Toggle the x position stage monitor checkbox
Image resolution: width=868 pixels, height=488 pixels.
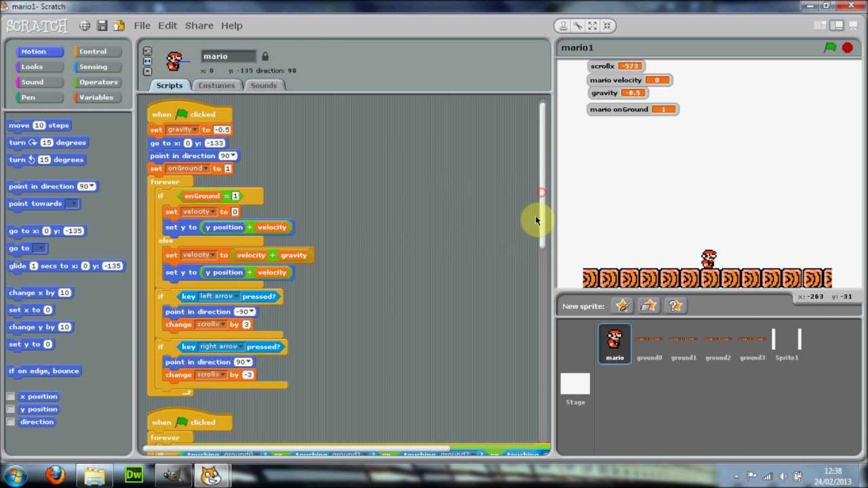click(x=10, y=396)
